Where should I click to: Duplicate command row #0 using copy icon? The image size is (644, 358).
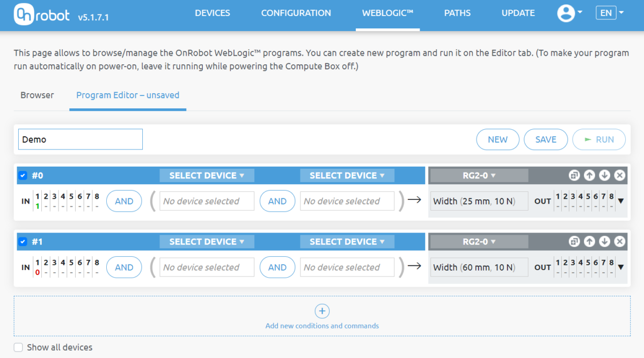(574, 175)
